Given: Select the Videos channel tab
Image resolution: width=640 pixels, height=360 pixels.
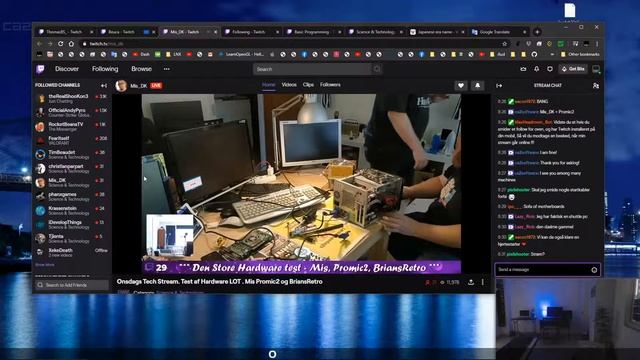Looking at the screenshot, I should coord(289,85).
